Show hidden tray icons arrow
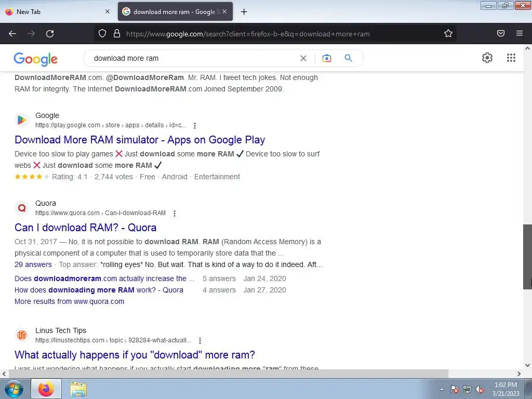The width and height of the screenshot is (532, 399). click(442, 389)
